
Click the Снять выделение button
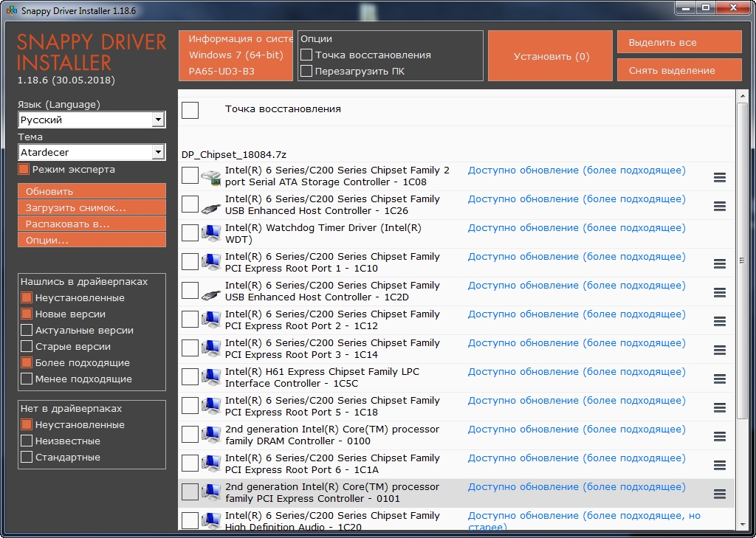point(679,70)
